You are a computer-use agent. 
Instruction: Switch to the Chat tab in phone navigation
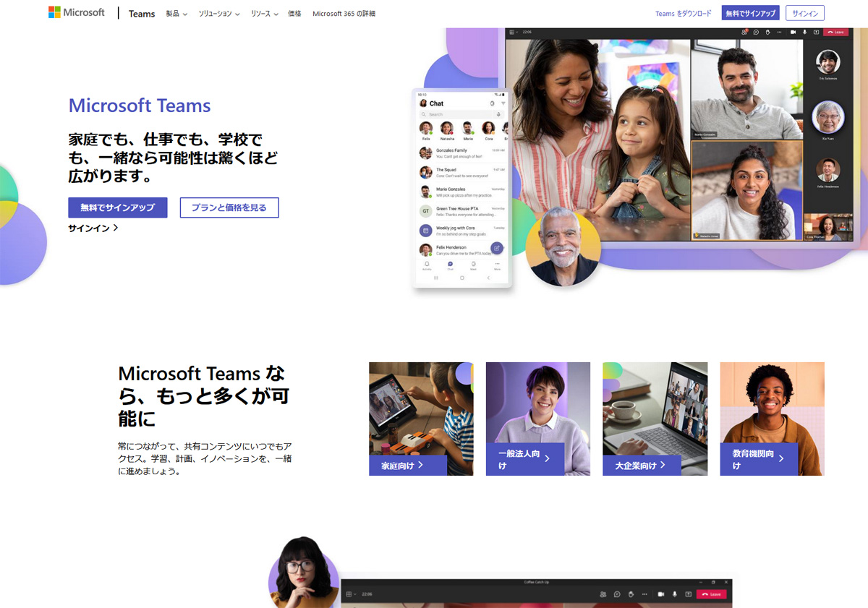(450, 265)
